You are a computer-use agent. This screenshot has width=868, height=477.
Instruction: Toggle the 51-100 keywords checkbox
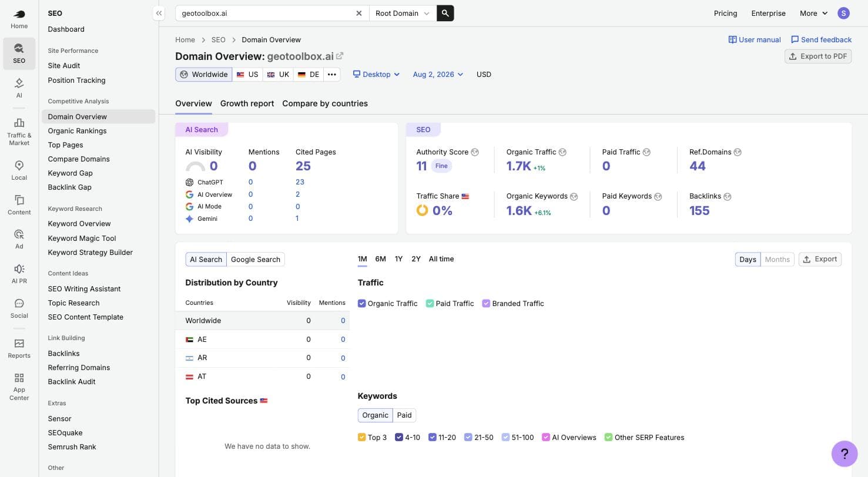(505, 438)
